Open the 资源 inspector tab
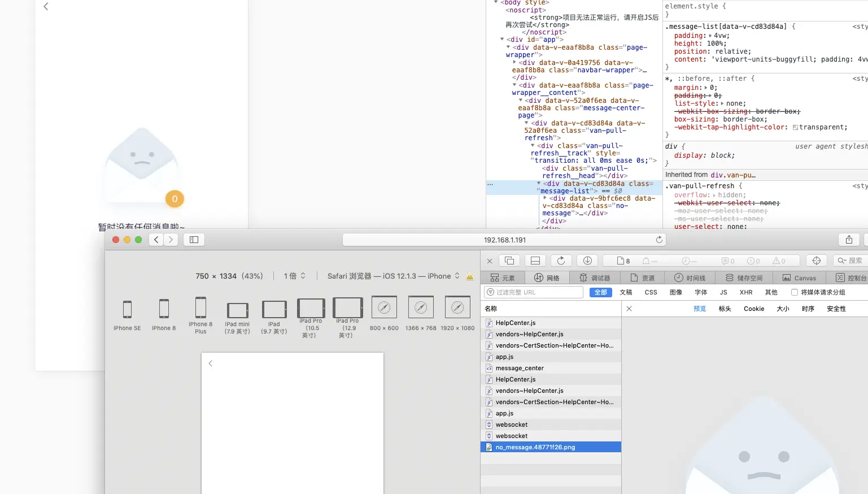Viewport: 868px width, 494px height. 643,278
